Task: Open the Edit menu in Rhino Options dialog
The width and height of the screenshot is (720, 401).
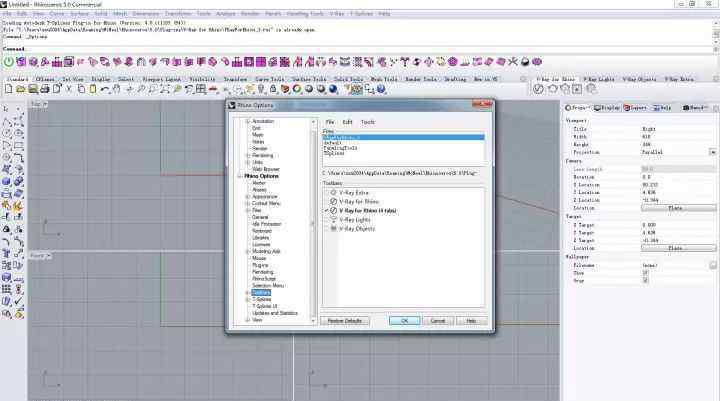Action: 347,122
